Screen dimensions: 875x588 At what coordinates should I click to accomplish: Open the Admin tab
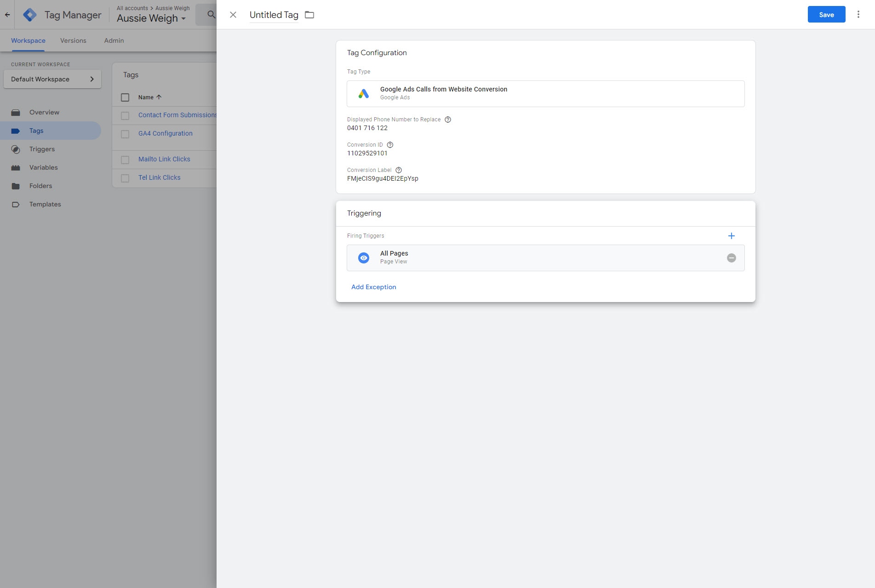[x=114, y=40]
